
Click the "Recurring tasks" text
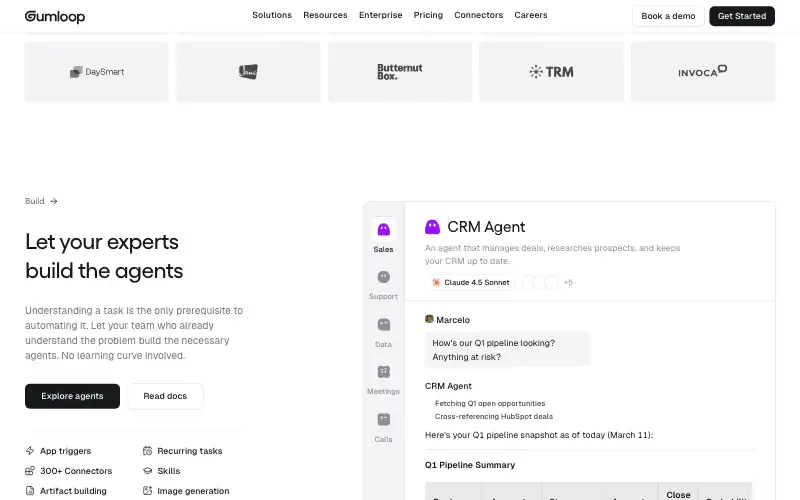click(190, 451)
